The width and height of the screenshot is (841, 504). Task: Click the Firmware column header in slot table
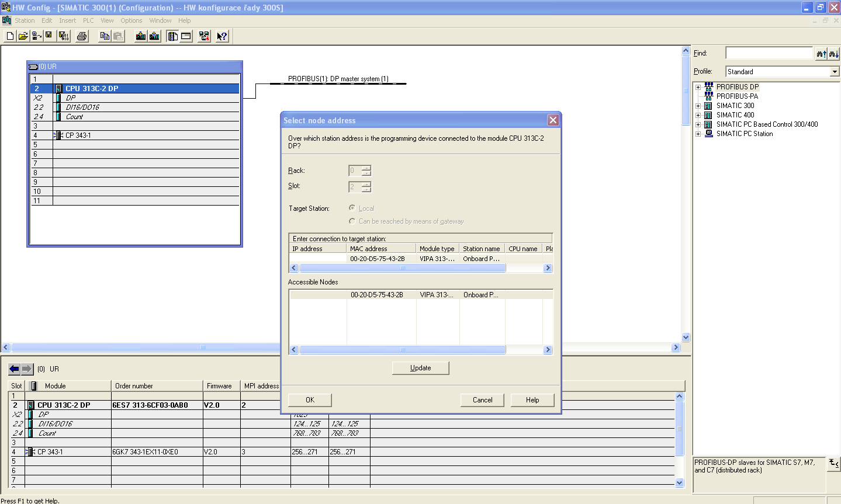222,386
